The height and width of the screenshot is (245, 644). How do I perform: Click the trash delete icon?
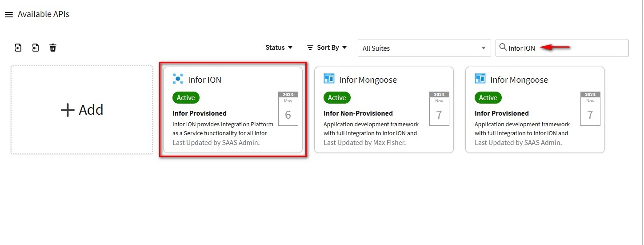(53, 48)
